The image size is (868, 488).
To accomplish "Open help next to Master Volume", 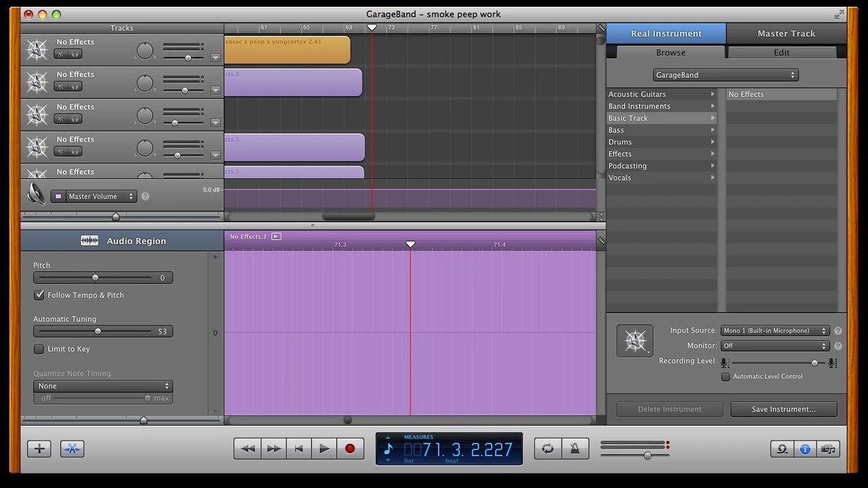I will pos(145,197).
